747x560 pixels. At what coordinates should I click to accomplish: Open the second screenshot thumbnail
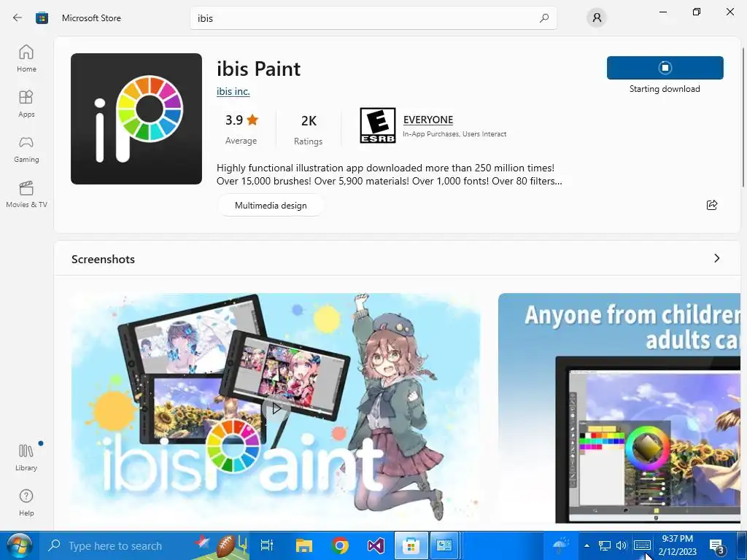[619, 408]
